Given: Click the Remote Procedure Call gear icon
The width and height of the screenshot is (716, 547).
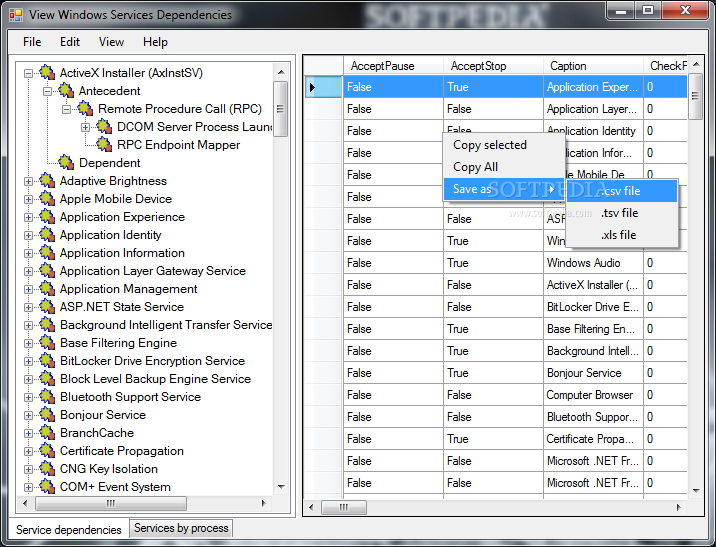Looking at the screenshot, I should pos(85,109).
